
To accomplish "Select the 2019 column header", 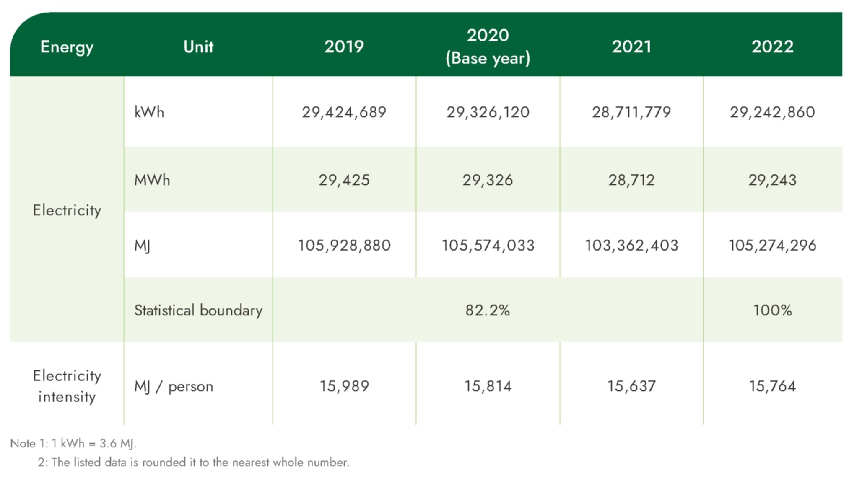I will tap(344, 47).
